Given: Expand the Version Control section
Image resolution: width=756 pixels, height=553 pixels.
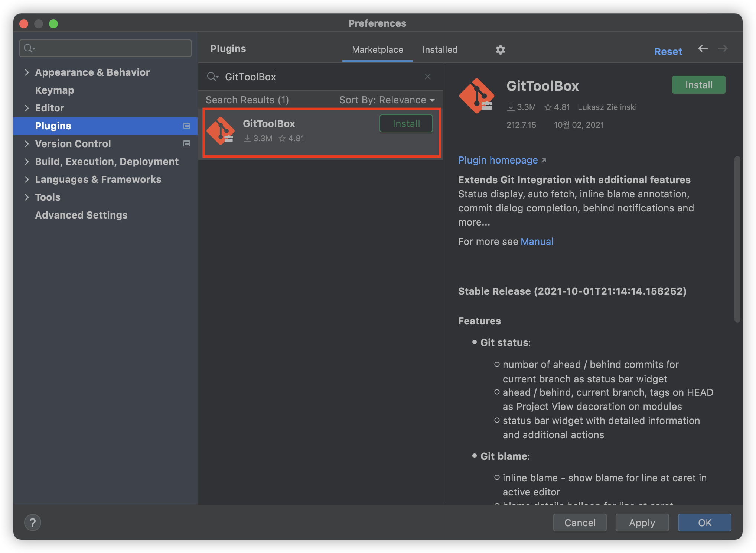Looking at the screenshot, I should (27, 144).
